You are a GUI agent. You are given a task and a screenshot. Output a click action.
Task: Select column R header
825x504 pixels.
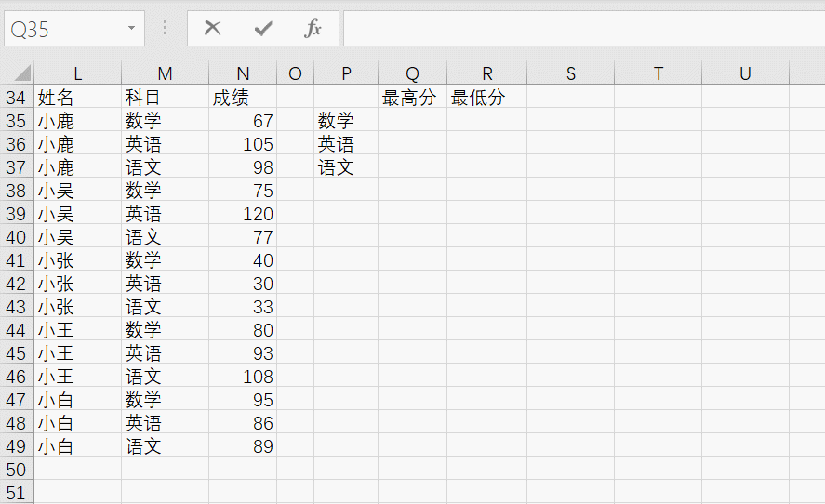487,73
